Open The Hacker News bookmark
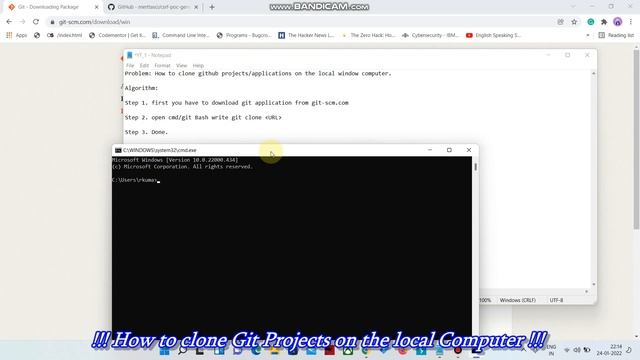This screenshot has width=640, height=360. (306, 36)
